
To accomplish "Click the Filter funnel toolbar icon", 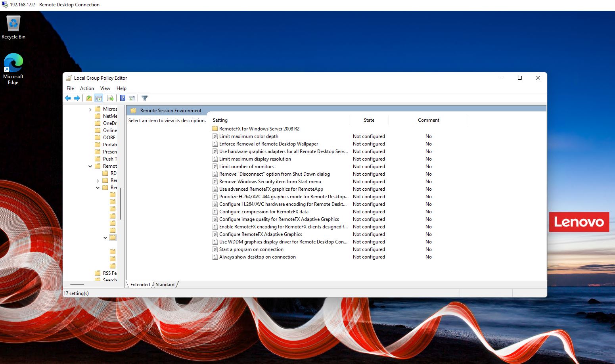I will click(x=145, y=98).
